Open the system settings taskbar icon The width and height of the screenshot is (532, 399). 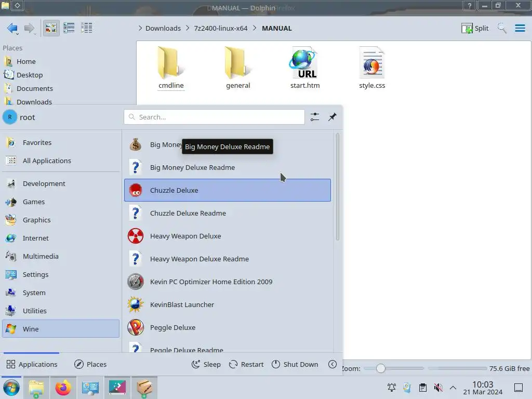[x=90, y=388]
